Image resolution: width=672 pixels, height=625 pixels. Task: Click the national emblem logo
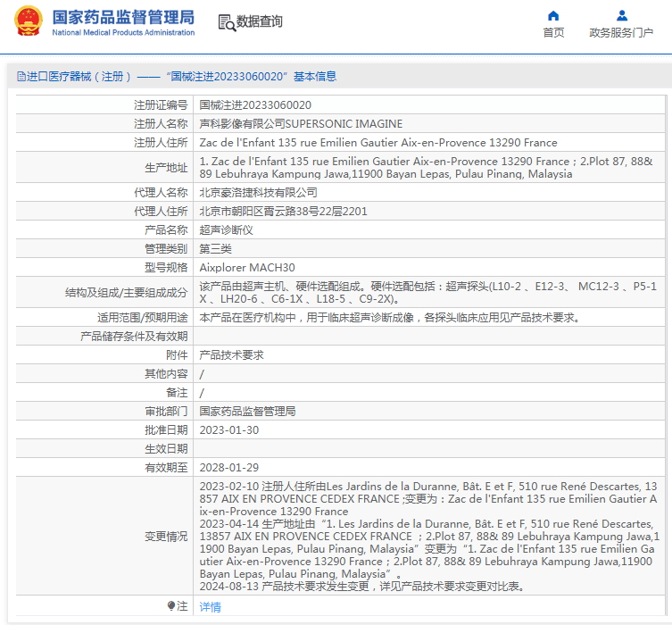click(x=29, y=21)
